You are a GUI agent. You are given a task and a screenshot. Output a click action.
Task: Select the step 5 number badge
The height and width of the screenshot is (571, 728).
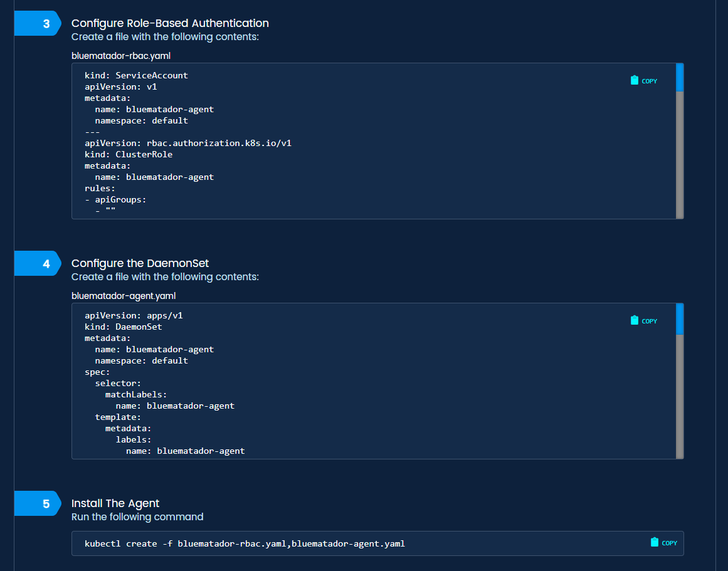click(46, 504)
